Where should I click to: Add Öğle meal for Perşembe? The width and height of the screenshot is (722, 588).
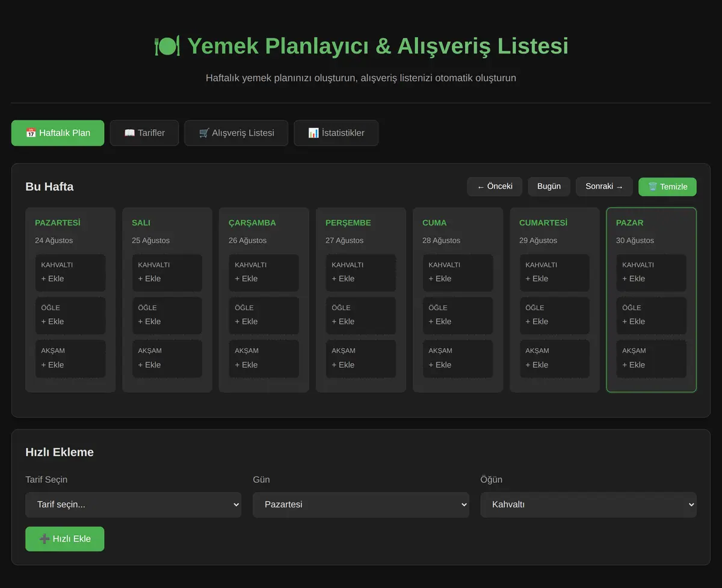click(x=361, y=316)
